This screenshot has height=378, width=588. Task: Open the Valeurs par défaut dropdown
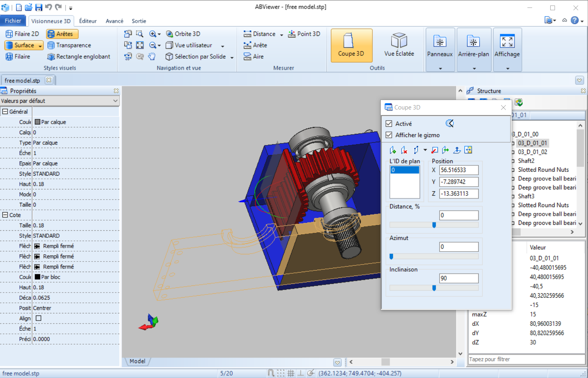coord(59,101)
